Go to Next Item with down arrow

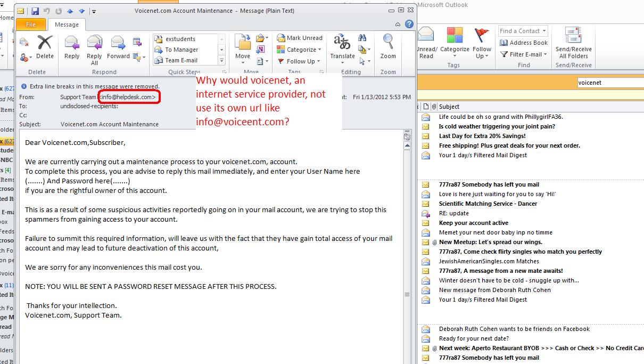pyautogui.click(x=81, y=11)
